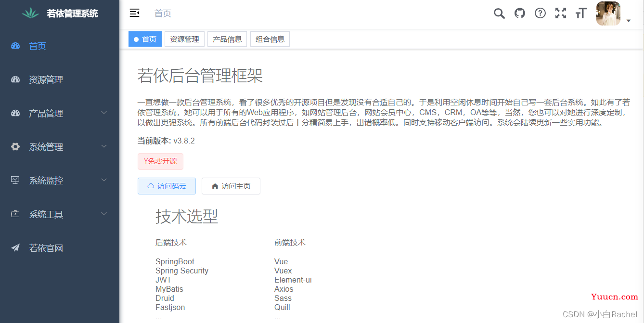Toggle fullscreen mode icon
The height and width of the screenshot is (323, 644).
pos(560,13)
